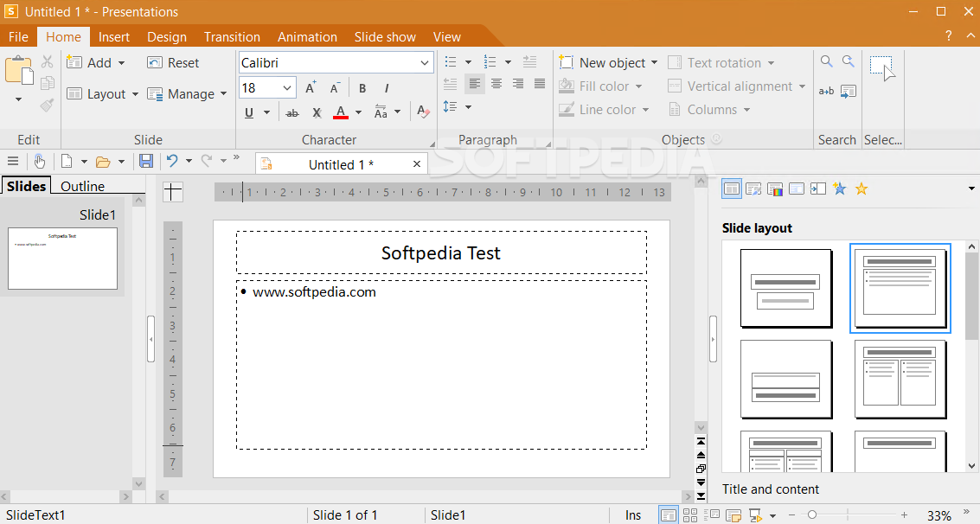This screenshot has height=524, width=980.
Task: Click the red font color swatch button
Action: 341,112
